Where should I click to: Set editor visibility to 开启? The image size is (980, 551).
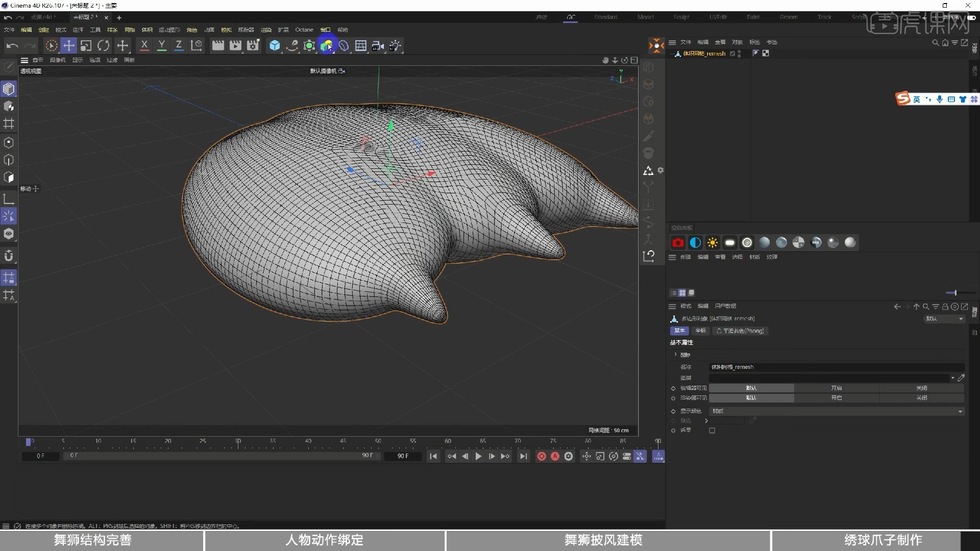836,388
